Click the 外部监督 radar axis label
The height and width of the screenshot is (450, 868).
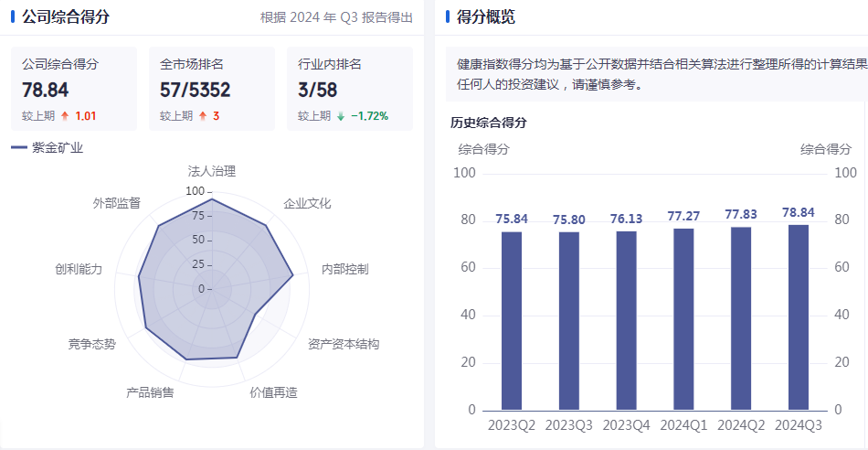[x=116, y=203]
